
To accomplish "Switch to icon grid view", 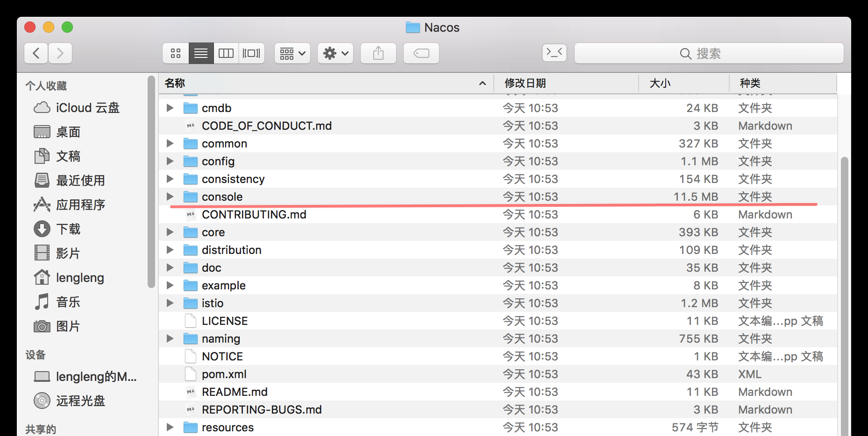I will [176, 53].
